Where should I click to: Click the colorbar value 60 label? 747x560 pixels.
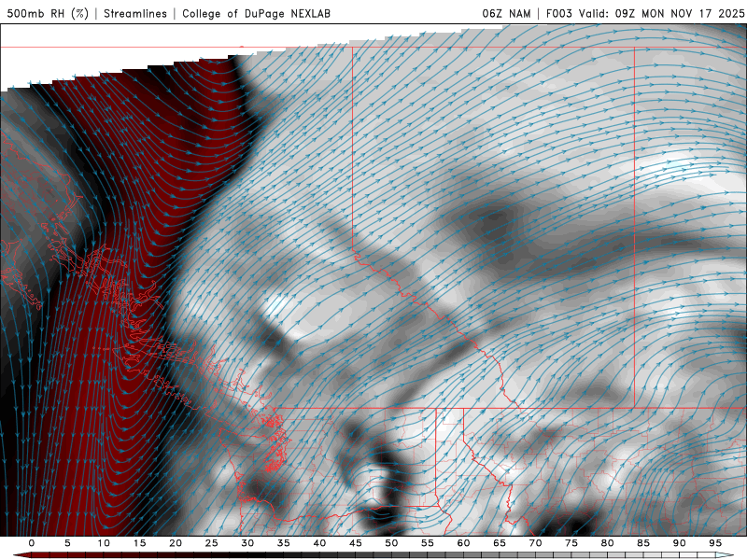pyautogui.click(x=463, y=543)
